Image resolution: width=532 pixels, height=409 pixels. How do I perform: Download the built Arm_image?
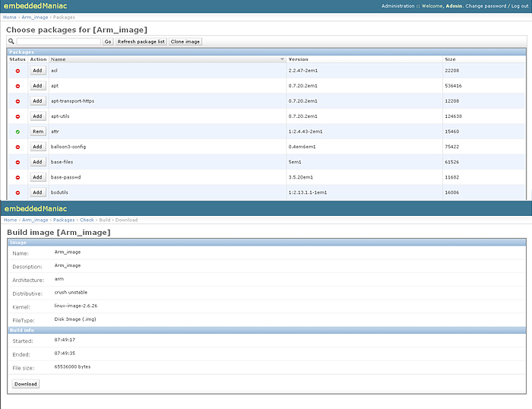pos(26,384)
